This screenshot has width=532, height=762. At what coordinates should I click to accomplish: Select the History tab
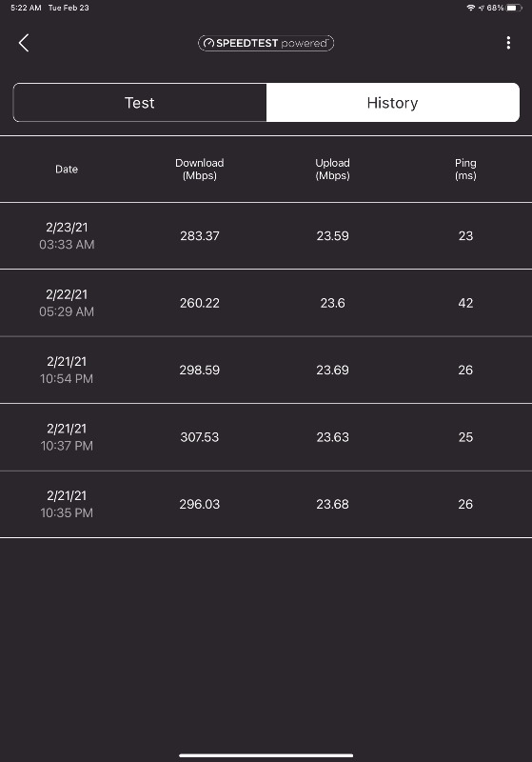tap(393, 103)
